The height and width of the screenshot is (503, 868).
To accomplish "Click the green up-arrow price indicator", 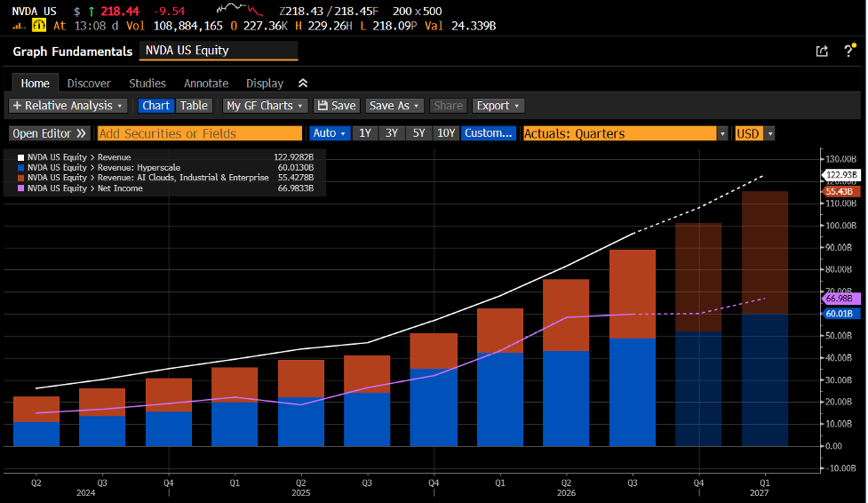I will click(92, 11).
